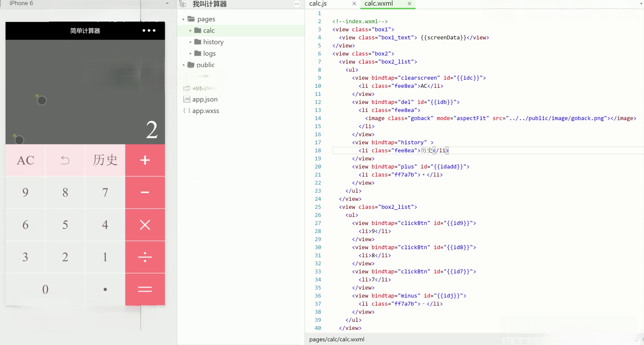Viewport: 644px width, 345px height.
Task: Click the 我叫计算器 project title
Action: 210,4
